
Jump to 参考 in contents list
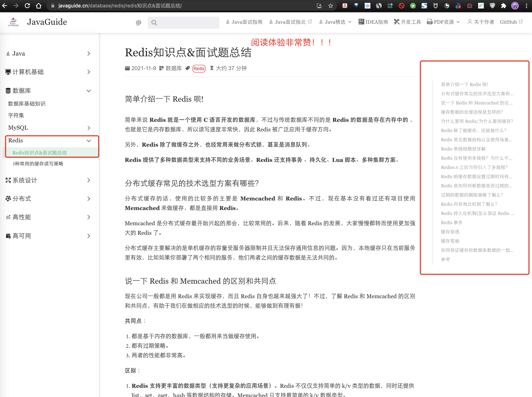pos(446,259)
